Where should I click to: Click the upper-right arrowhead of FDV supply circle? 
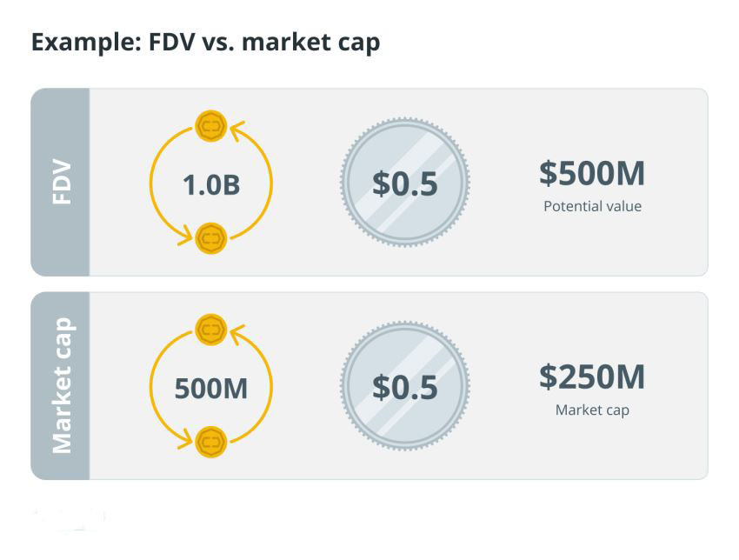coord(237,131)
